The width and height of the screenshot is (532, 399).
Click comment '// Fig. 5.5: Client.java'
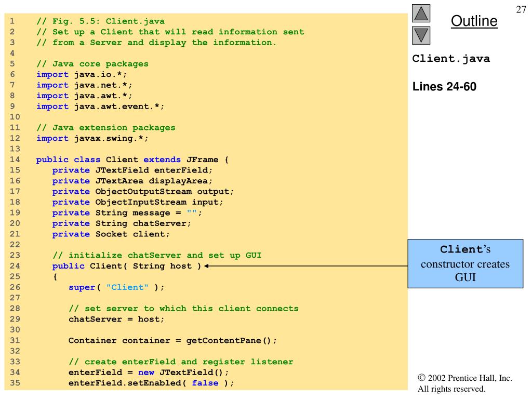(100, 21)
